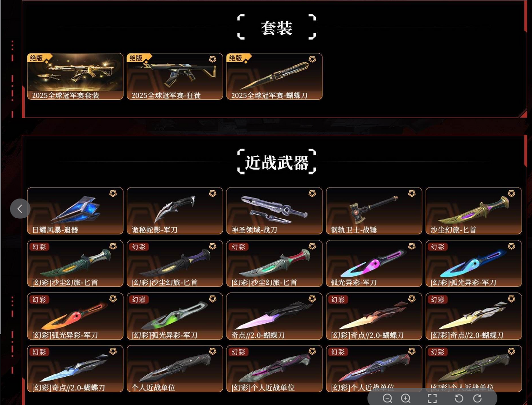Viewport: 532px width, 405px height.
Task: Open the plain 个人近战单位 knife card
Action: click(x=175, y=369)
